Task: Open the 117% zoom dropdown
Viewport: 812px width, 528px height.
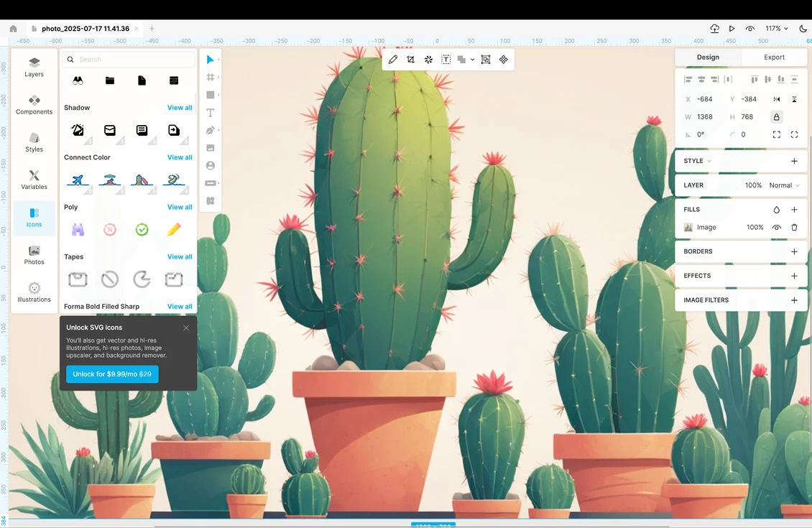Action: [x=776, y=29]
